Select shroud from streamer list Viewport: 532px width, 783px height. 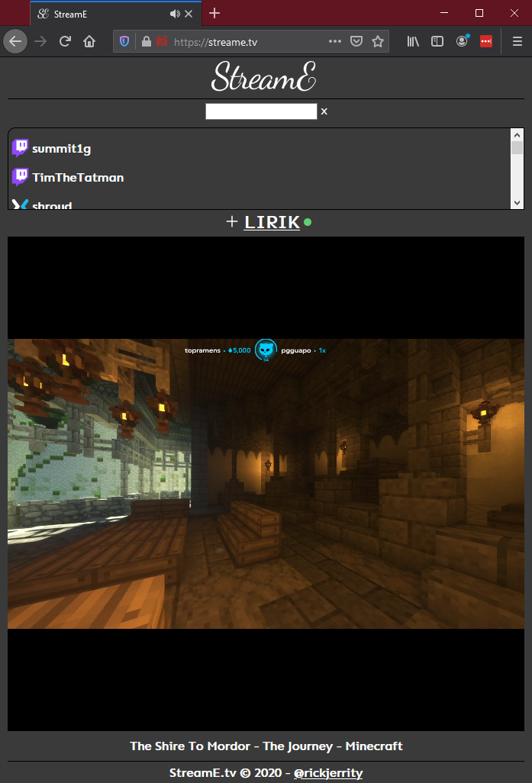coord(52,205)
